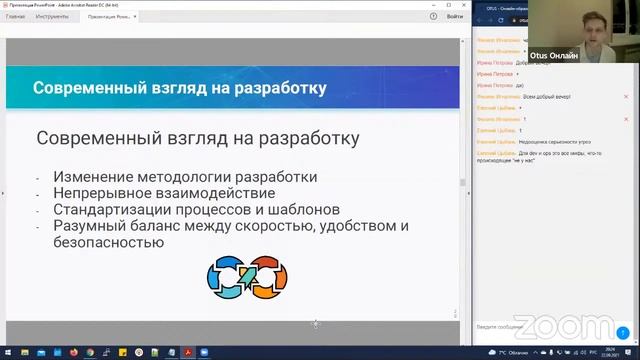Image resolution: width=640 pixels, height=360 pixels.
Task: Select text 'Изменение методологии разработки'
Action: pos(185,177)
